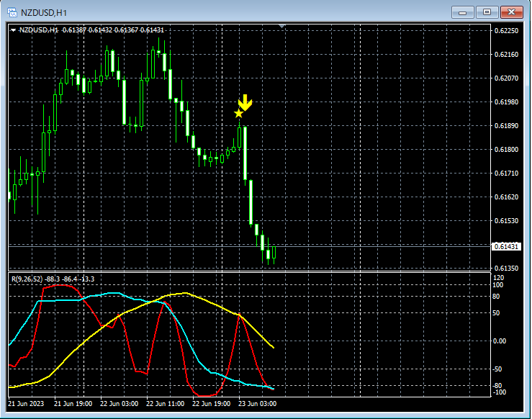
Task: Click the large bearish candle below the arrow
Action: [245, 153]
